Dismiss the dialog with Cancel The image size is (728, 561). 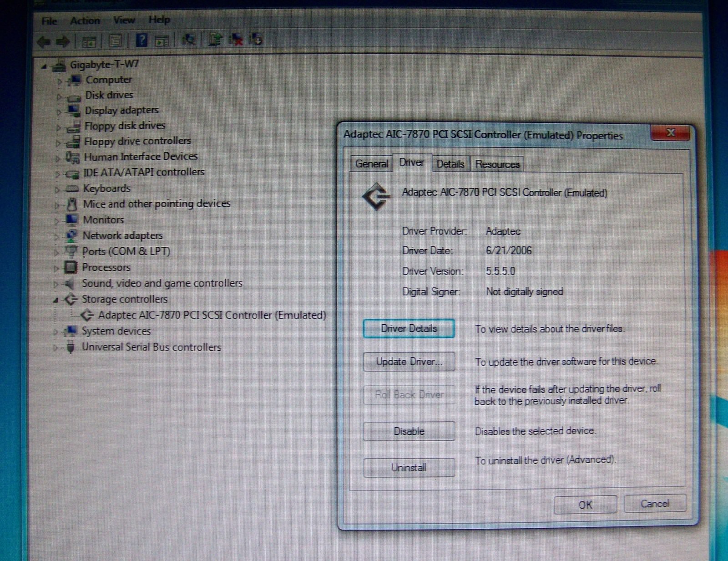click(655, 504)
